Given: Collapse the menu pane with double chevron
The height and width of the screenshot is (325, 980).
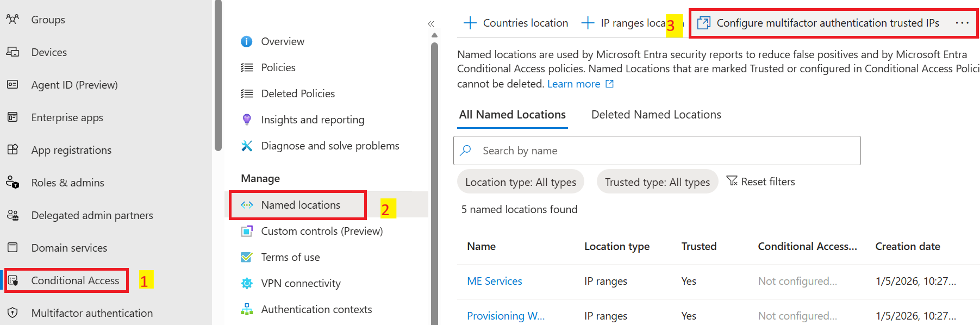Looking at the screenshot, I should tap(431, 24).
